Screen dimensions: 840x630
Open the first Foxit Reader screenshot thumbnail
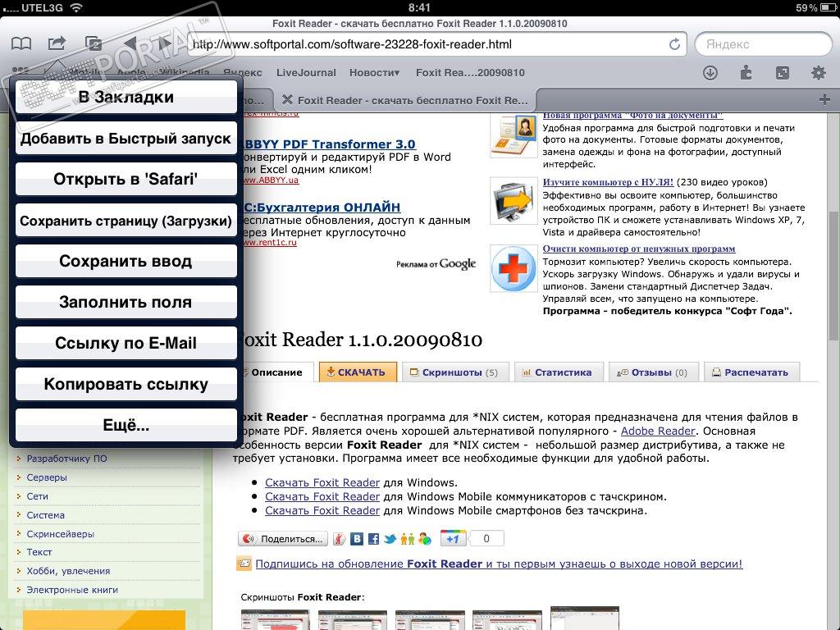pyautogui.click(x=276, y=620)
